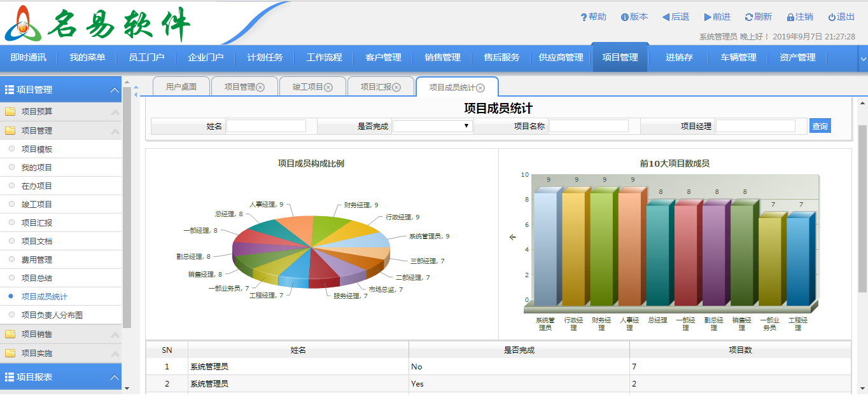868x398 pixels.
Task: Select 在办项目 sidebar item
Action: [x=37, y=186]
